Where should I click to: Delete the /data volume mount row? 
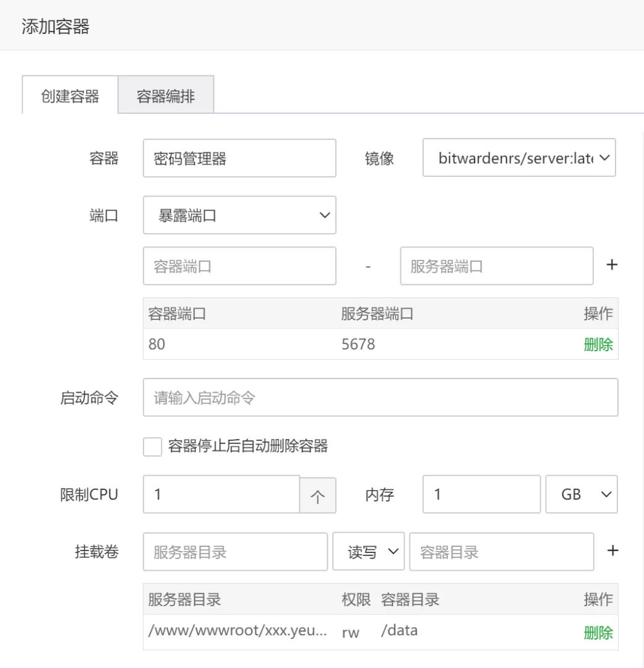click(598, 632)
